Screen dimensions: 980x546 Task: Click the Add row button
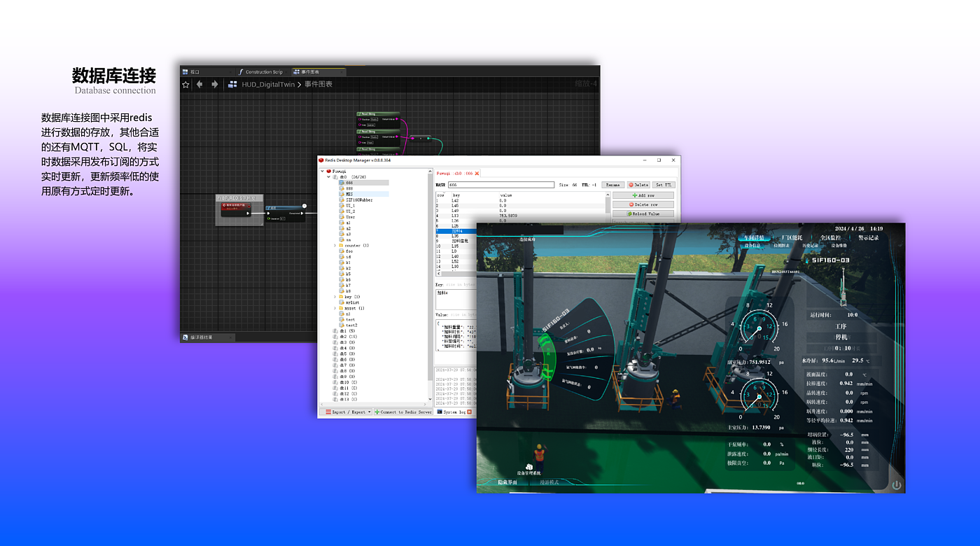643,195
